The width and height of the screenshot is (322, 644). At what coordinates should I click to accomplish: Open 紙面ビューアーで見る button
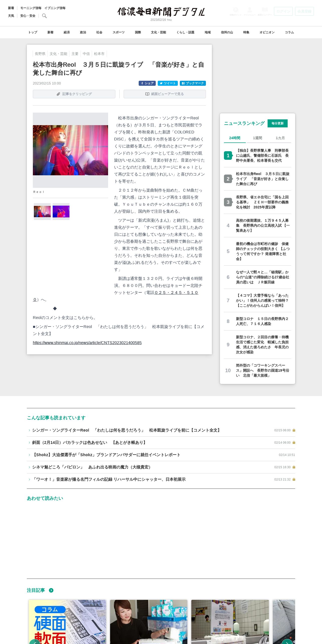[165, 94]
